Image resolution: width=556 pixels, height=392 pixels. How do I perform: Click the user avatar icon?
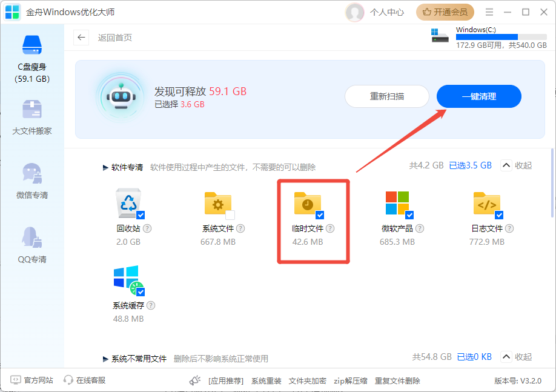click(x=354, y=12)
